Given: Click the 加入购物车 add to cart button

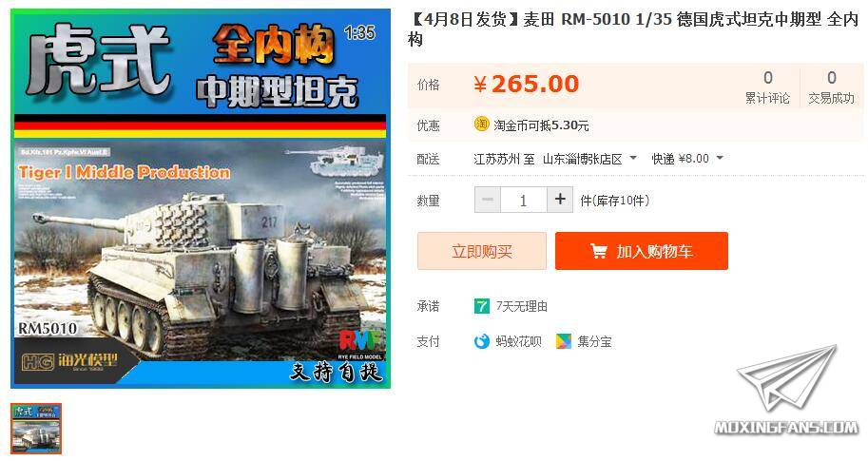Looking at the screenshot, I should click(642, 251).
